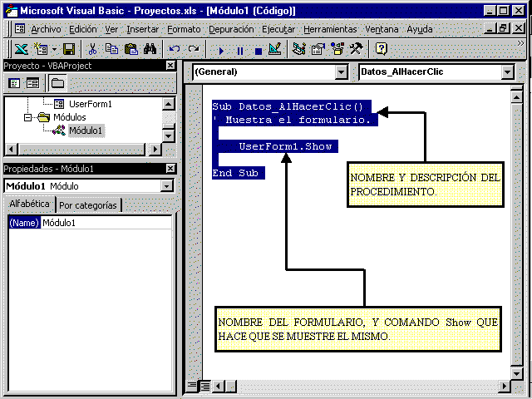Screen dimensions: 532x399
Task: Cut selection with the scissors icon
Action: coord(92,50)
